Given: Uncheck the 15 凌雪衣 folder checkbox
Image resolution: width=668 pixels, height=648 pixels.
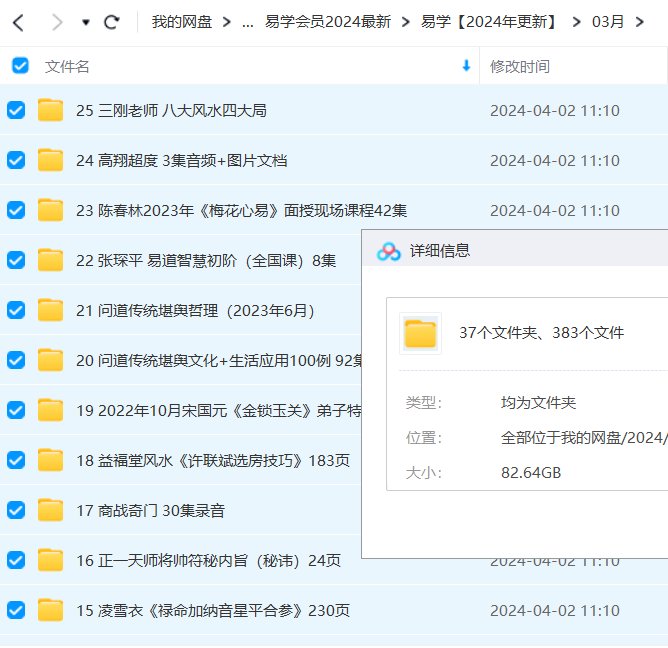Looking at the screenshot, I should coord(16,610).
